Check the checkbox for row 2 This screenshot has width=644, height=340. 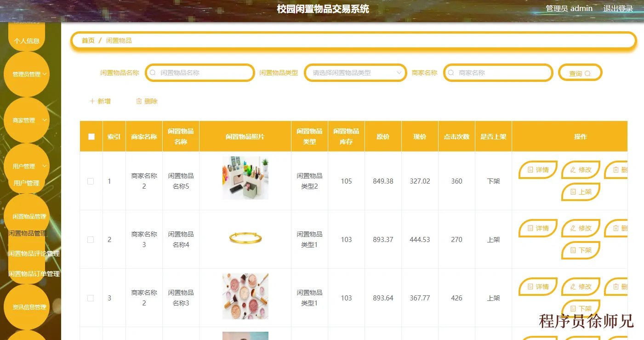[91, 240]
